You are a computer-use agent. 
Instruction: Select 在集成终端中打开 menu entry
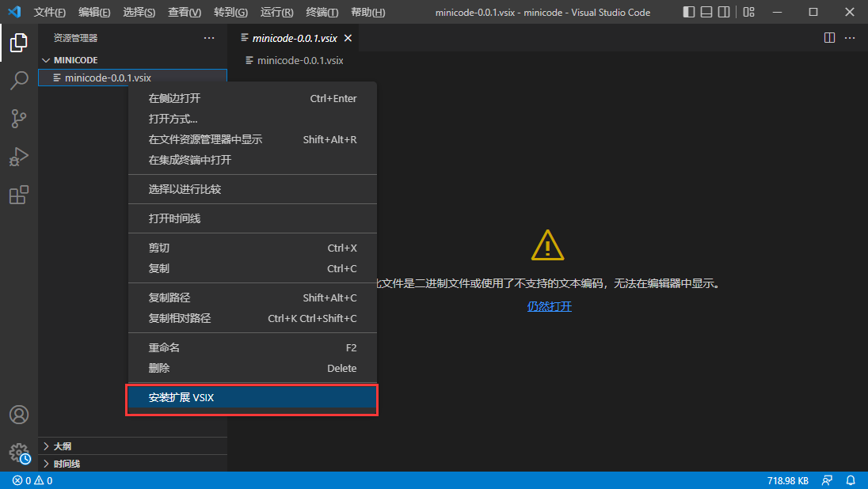click(x=253, y=160)
